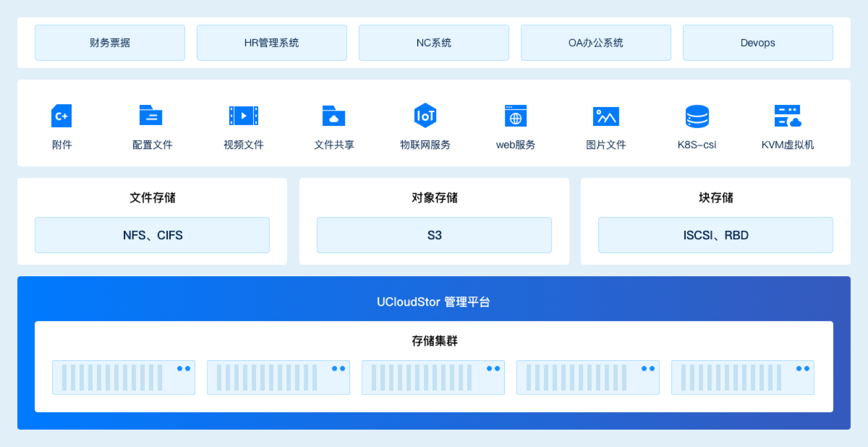Click the UCloudStor 管理平台 title
The height and width of the screenshot is (447, 868).
pyautogui.click(x=433, y=302)
